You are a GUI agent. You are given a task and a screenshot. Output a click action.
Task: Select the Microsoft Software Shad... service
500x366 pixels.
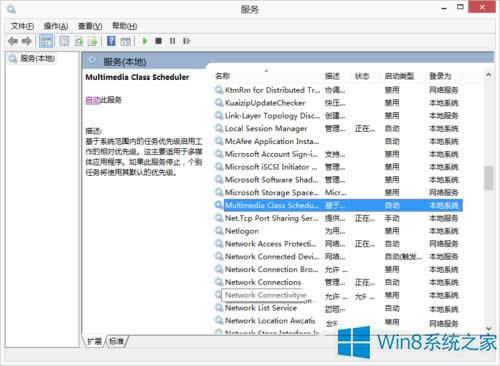tap(338, 180)
